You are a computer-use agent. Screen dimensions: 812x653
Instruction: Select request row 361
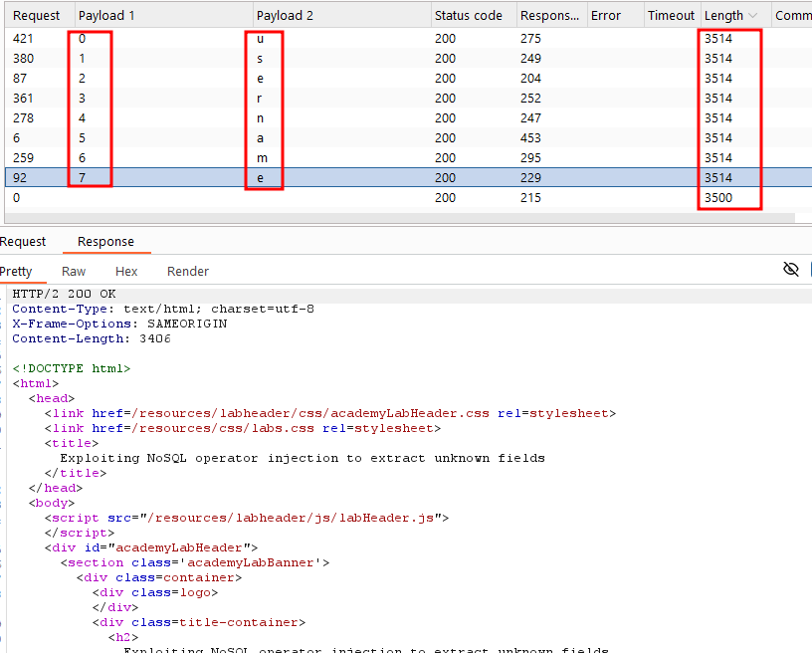point(408,99)
